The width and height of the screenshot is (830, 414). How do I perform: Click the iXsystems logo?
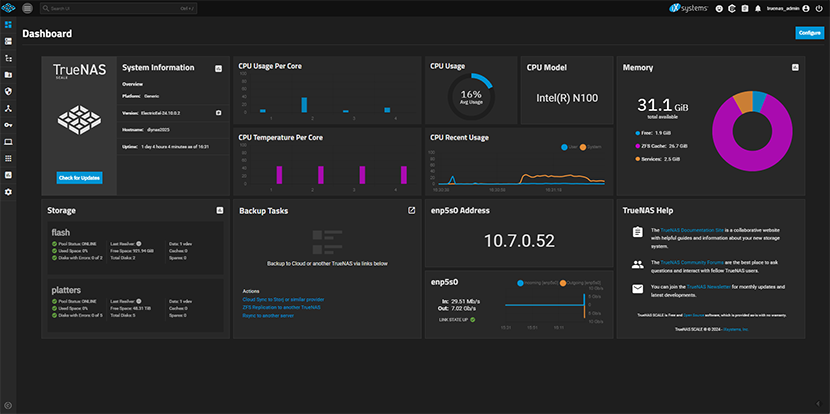click(x=689, y=8)
